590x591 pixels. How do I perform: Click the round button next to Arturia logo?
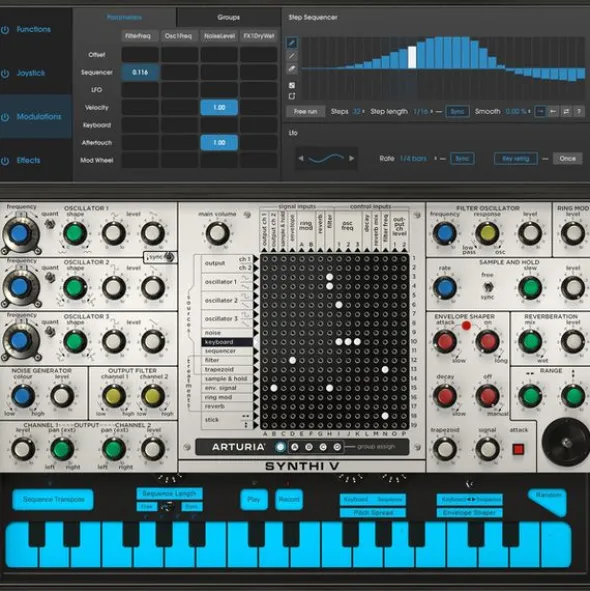pyautogui.click(x=280, y=447)
